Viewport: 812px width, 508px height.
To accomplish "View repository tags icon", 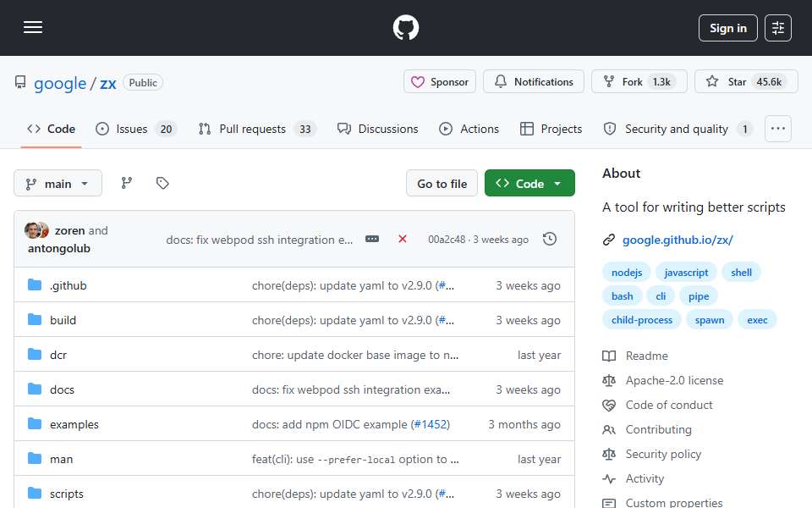I will [x=162, y=183].
